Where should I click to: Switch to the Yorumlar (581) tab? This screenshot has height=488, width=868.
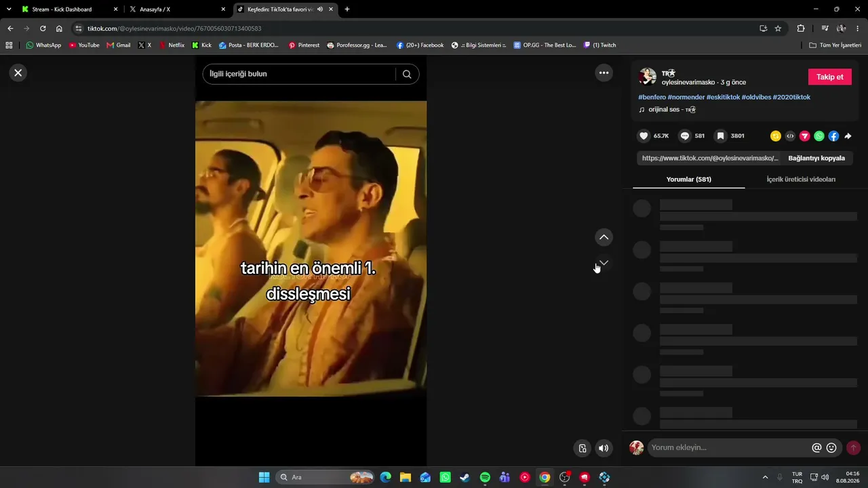click(x=688, y=179)
